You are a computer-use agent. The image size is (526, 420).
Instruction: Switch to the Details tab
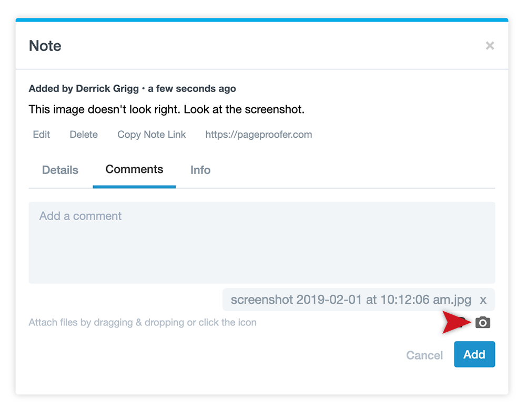60,170
